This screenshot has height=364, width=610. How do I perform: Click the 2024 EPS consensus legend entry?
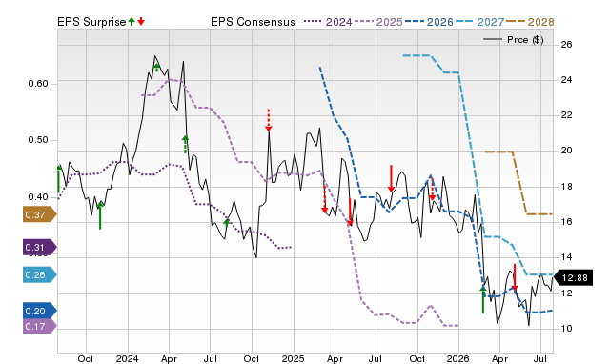pos(328,22)
